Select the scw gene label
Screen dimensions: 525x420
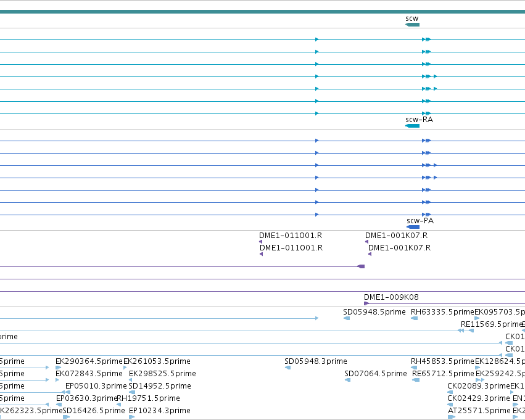click(412, 18)
